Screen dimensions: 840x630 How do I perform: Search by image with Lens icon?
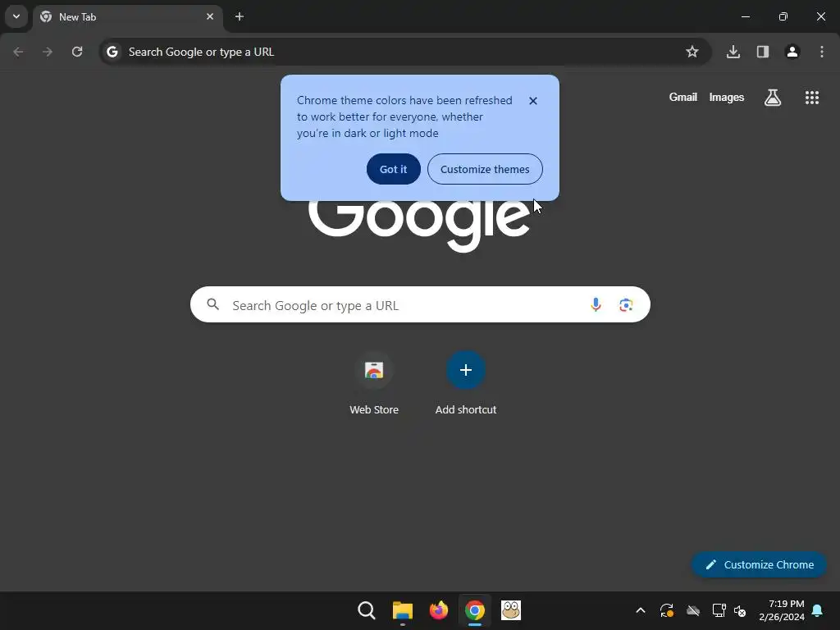626,305
